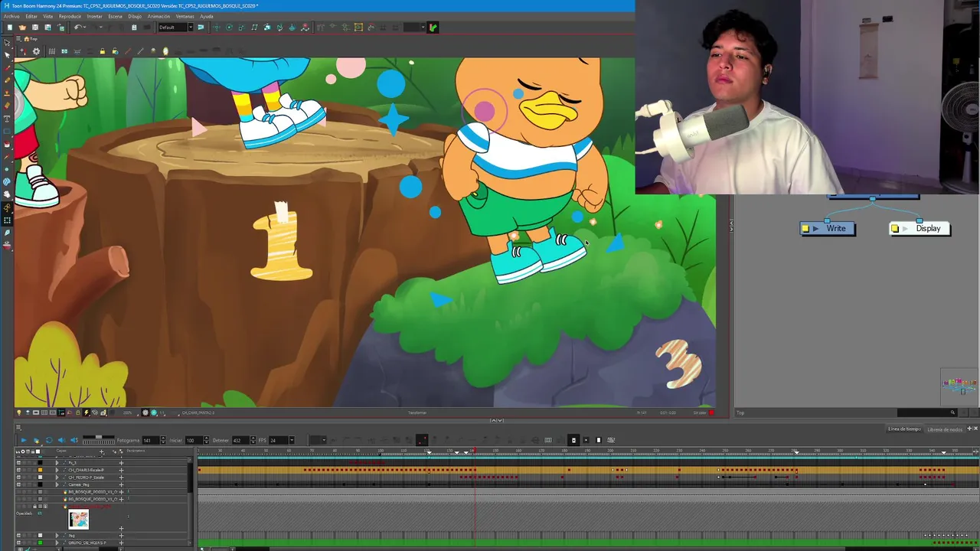Click the Save scene icon

point(35,28)
